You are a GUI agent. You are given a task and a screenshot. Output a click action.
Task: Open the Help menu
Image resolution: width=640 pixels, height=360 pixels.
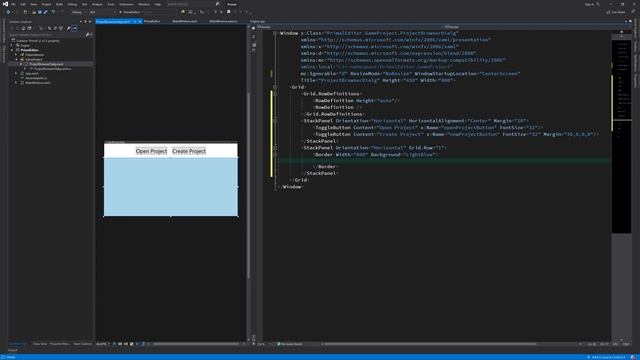(x=158, y=4)
